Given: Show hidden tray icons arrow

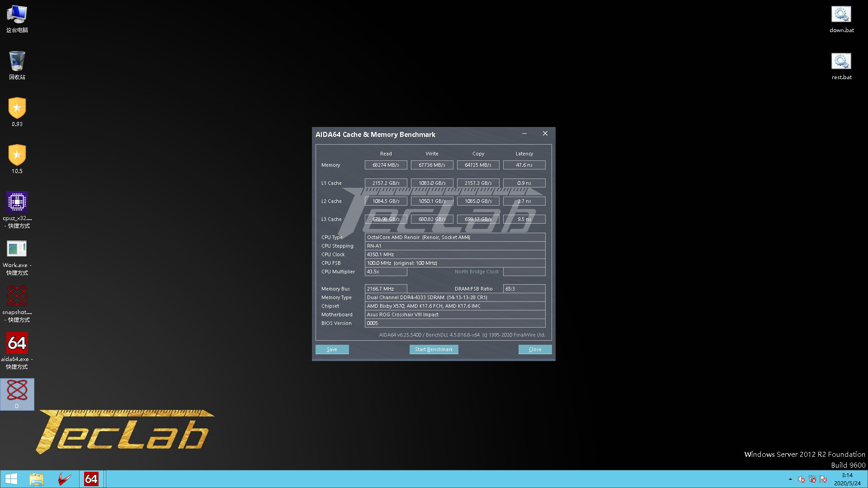Looking at the screenshot, I should tap(790, 479).
